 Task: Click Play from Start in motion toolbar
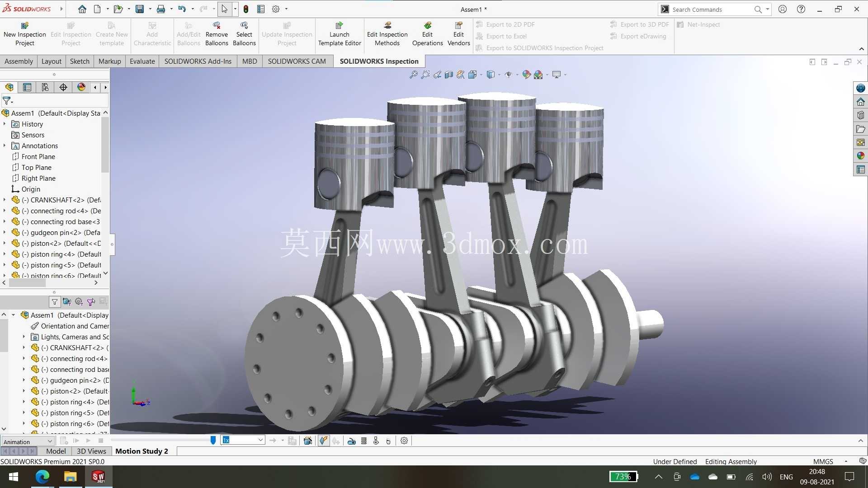pos(76,441)
